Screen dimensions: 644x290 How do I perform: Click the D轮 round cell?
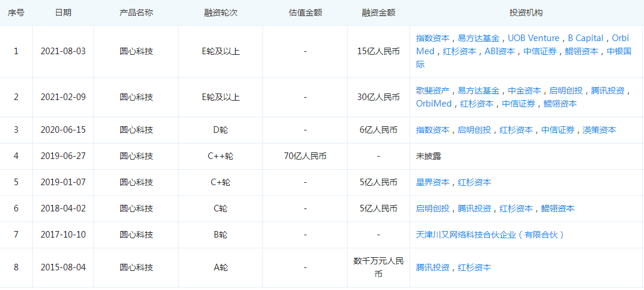tap(221, 130)
